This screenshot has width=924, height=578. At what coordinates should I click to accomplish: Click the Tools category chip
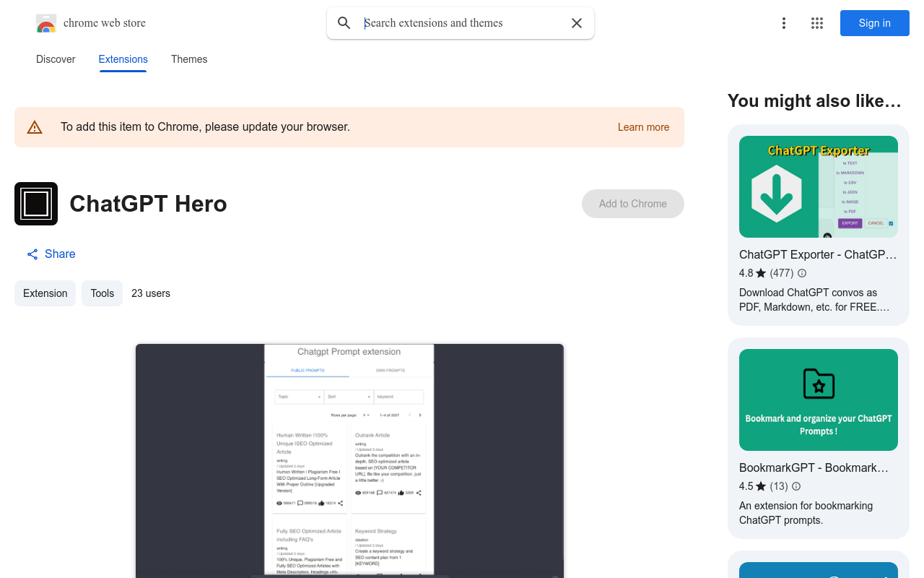coord(102,293)
